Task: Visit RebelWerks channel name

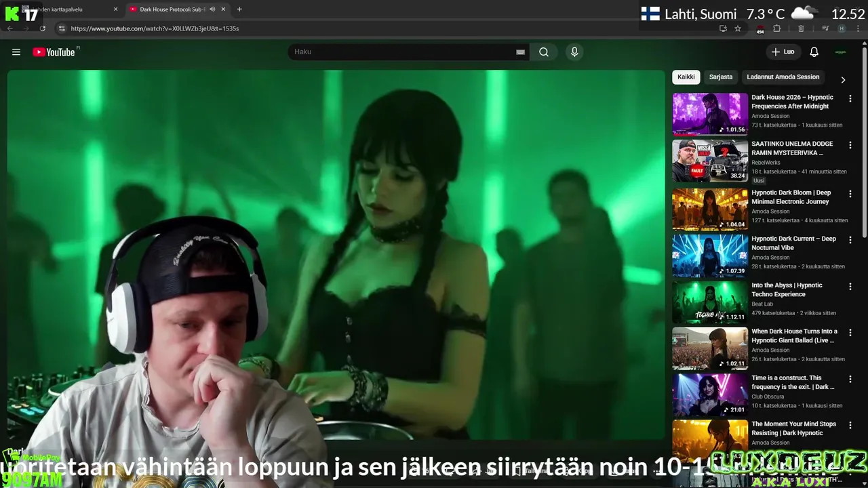Action: (766, 163)
